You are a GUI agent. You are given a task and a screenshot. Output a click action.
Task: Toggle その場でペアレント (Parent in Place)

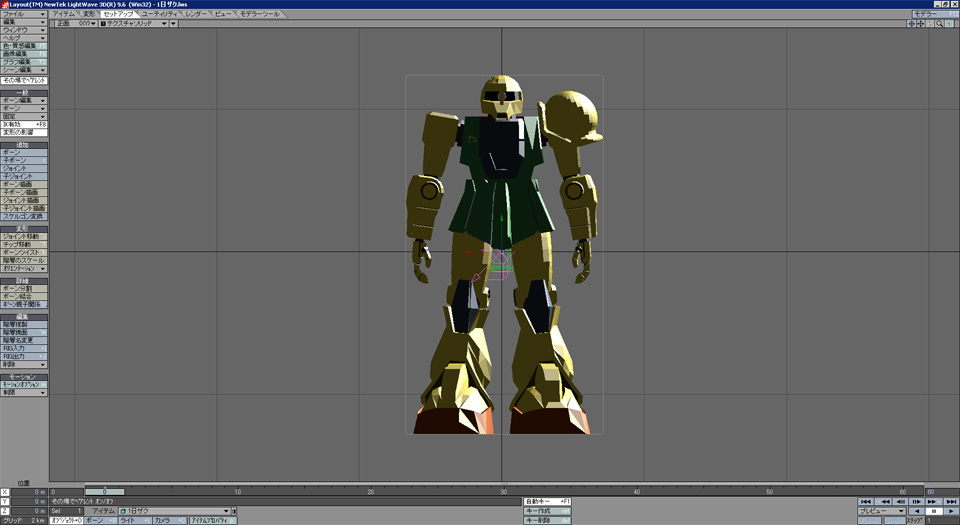(x=24, y=81)
